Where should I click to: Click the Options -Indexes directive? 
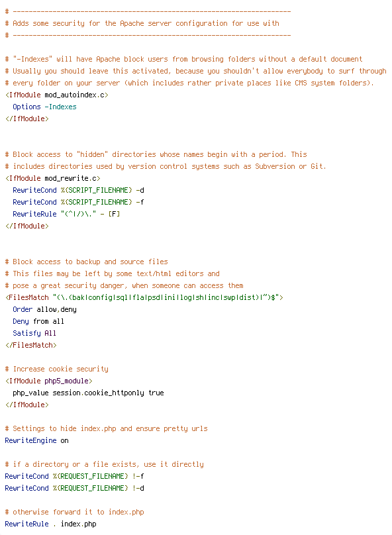(x=44, y=107)
